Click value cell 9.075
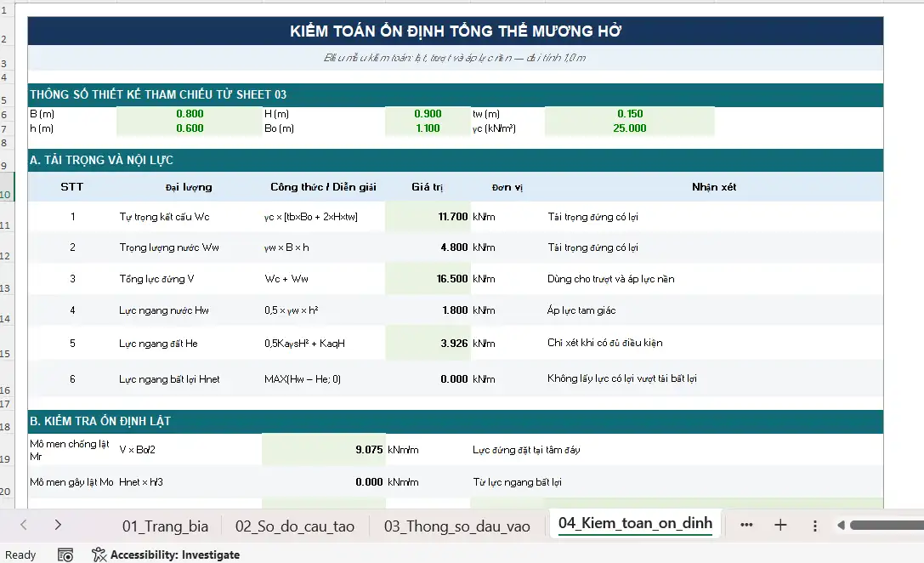The image size is (924, 563). [x=324, y=450]
